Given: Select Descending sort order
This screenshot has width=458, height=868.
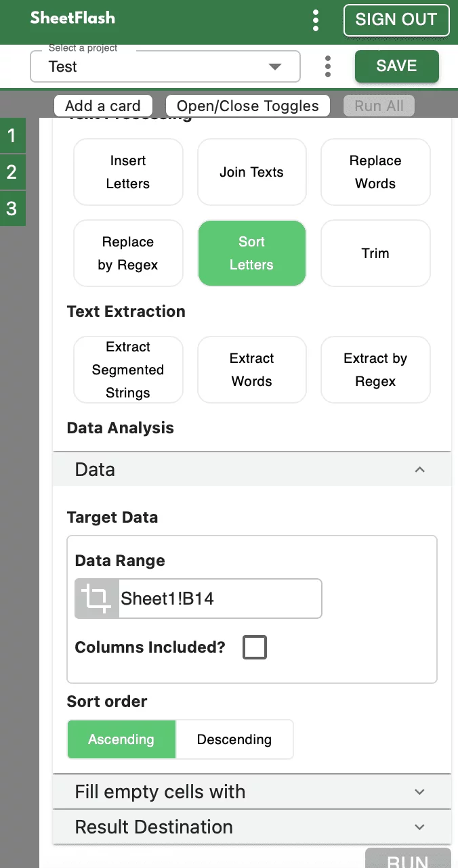Looking at the screenshot, I should click(x=234, y=739).
